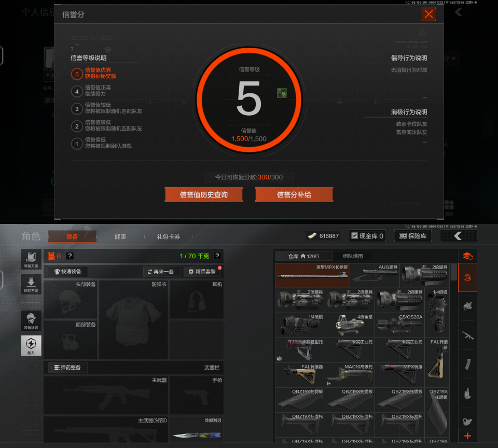
Task: Click 快速装备 quick equip button
Action: 67,272
